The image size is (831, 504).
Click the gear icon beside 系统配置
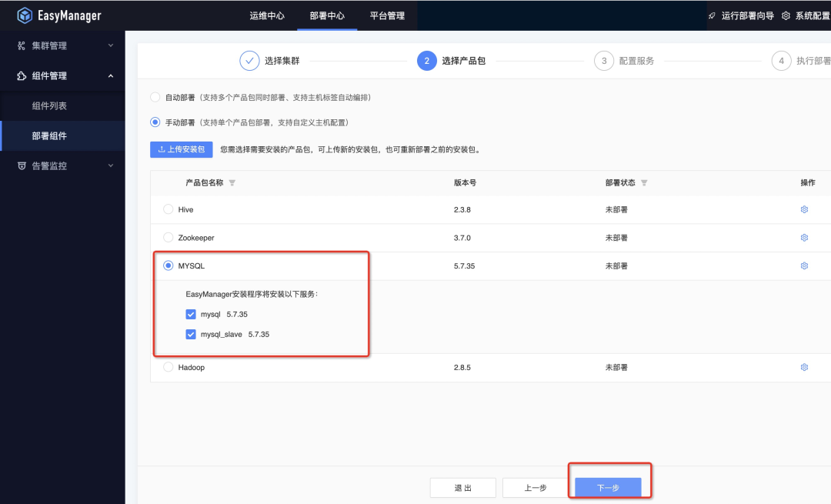pos(786,16)
